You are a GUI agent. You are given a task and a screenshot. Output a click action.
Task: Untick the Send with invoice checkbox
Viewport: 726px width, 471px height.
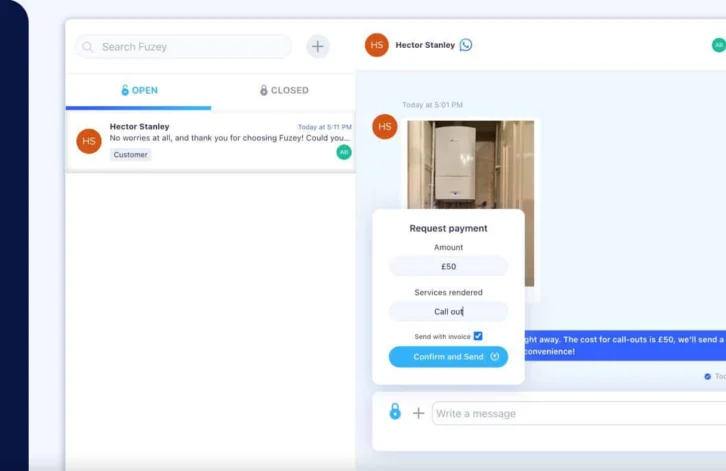pos(478,336)
